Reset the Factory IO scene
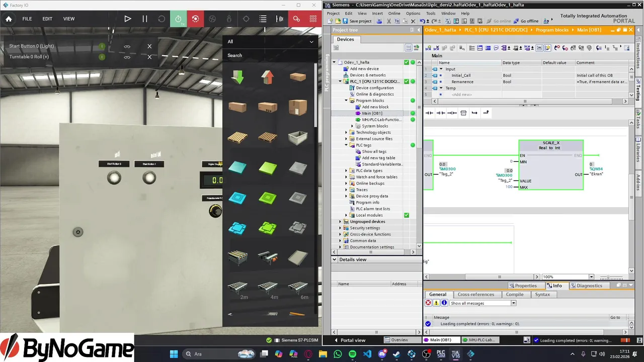The image size is (644, 362). point(162,19)
